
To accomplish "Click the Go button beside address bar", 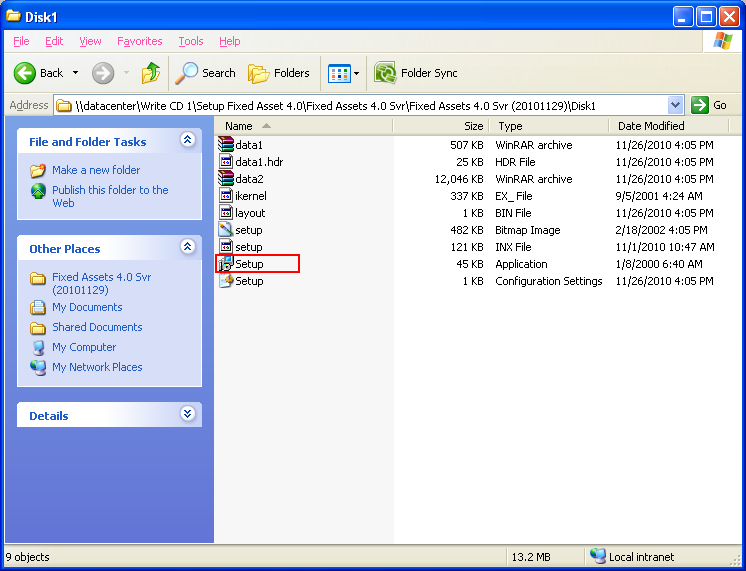I will coord(711,105).
